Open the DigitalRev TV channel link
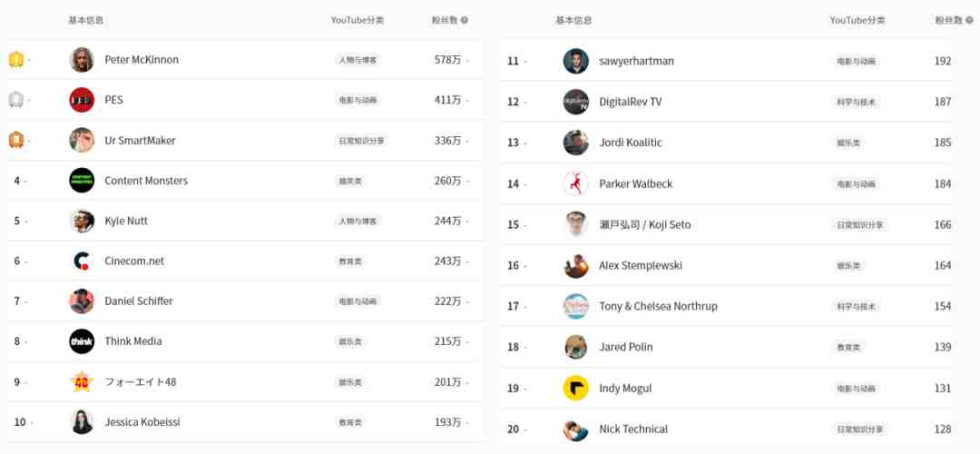The width and height of the screenshot is (980, 454). [x=630, y=102]
